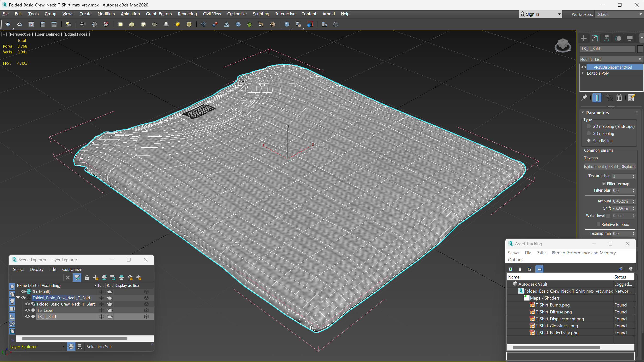
Task: Select the 3D mapping radio button
Action: click(589, 134)
